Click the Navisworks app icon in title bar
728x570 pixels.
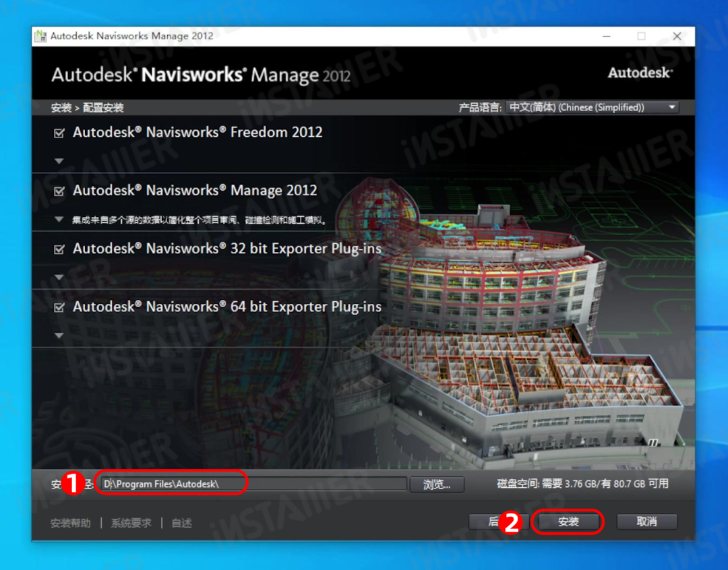41,36
